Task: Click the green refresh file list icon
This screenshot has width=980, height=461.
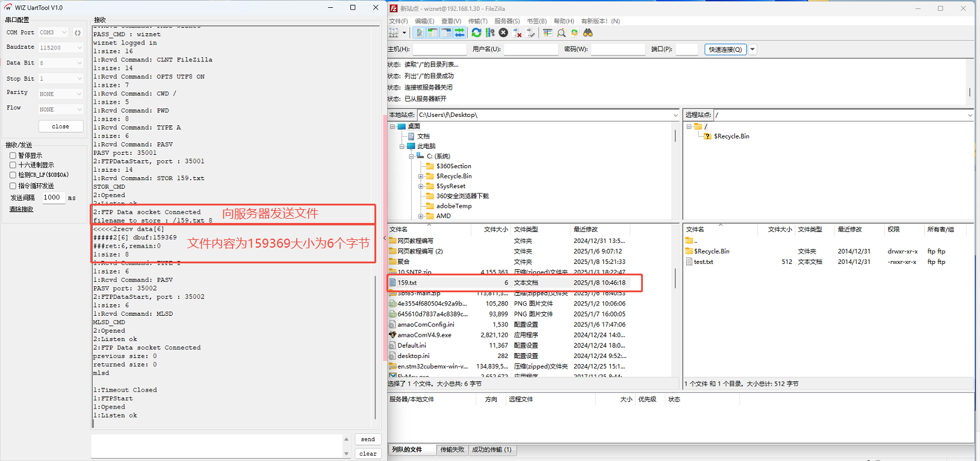Action: click(476, 33)
